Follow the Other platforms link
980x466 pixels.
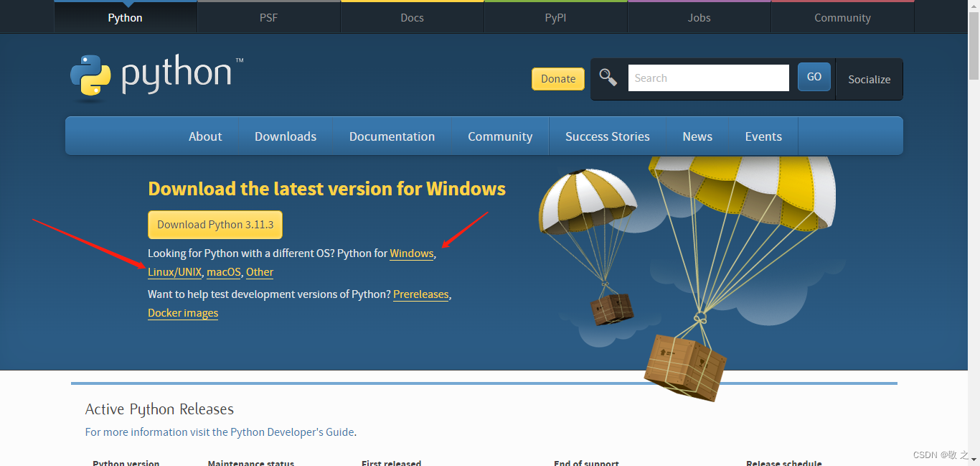260,272
